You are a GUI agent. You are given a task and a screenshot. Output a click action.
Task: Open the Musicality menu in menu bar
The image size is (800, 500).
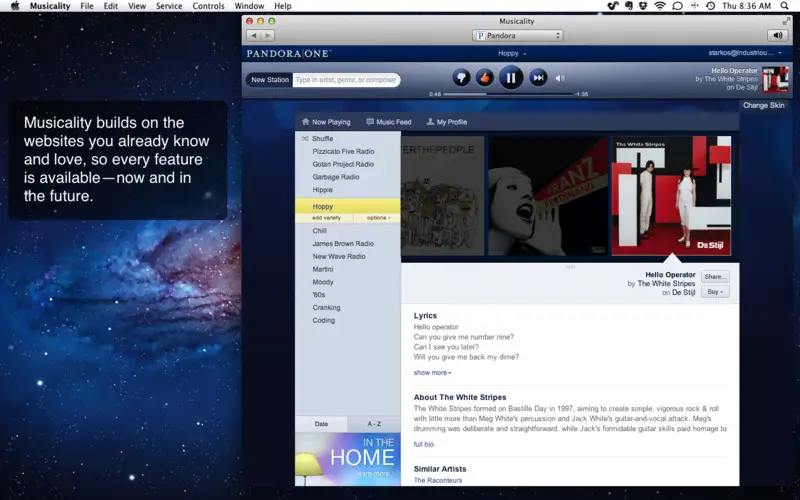(50, 6)
